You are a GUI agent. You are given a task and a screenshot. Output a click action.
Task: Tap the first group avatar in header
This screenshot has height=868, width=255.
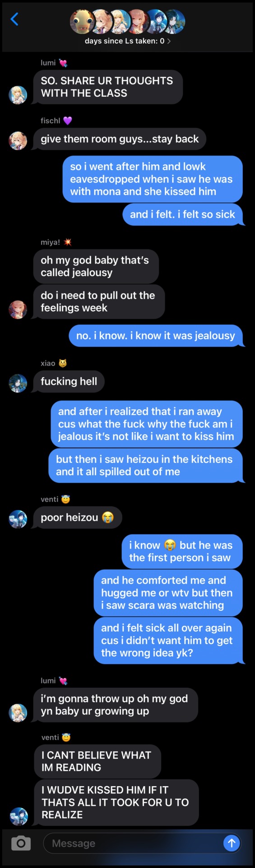(x=82, y=21)
